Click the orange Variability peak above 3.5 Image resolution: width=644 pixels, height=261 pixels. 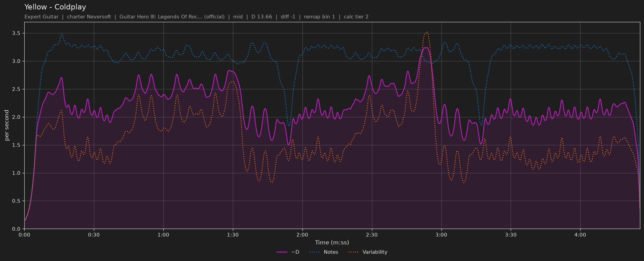(x=427, y=32)
